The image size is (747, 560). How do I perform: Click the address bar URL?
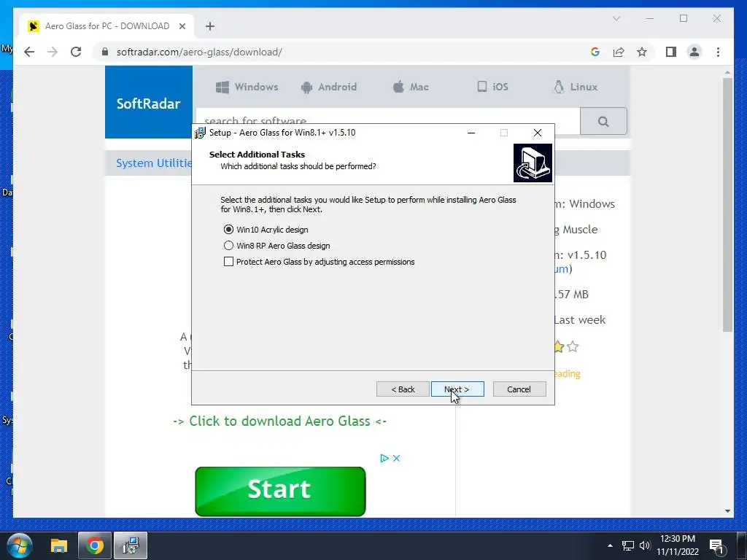click(199, 52)
